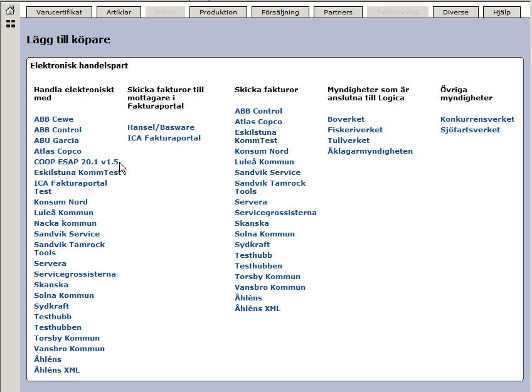Select Sandvik Service under Handla elektroniskt med
Viewport: 532px width, 392px height.
[x=67, y=234]
